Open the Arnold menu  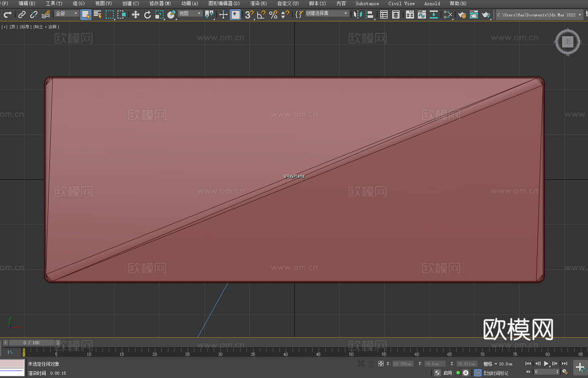432,3
